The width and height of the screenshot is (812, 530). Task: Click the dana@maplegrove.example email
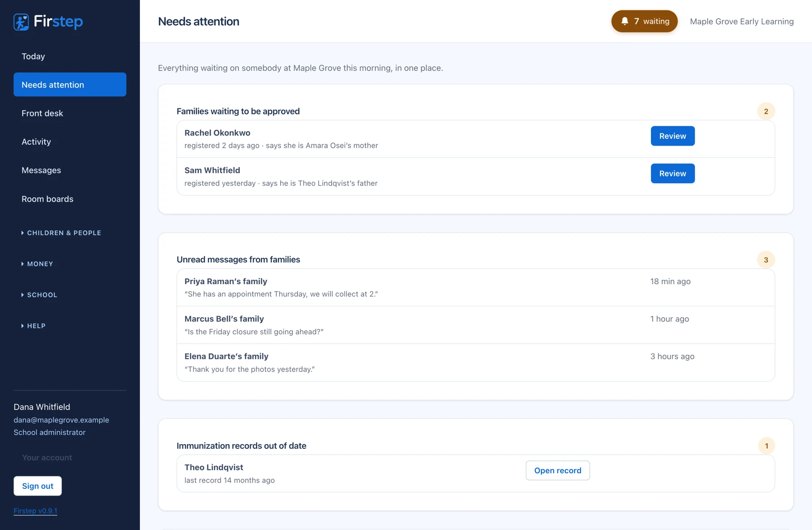click(61, 419)
